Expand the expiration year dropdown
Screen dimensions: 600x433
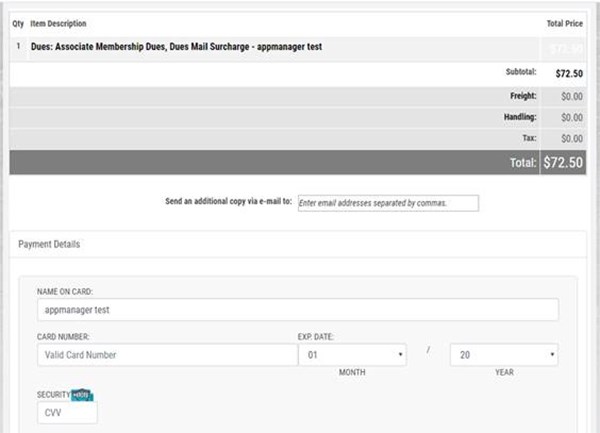point(503,355)
